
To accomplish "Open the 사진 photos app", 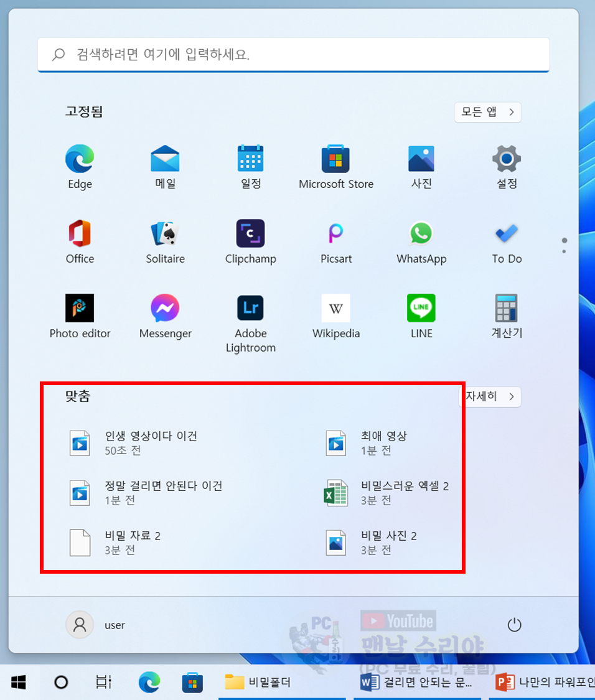I will tap(421, 167).
